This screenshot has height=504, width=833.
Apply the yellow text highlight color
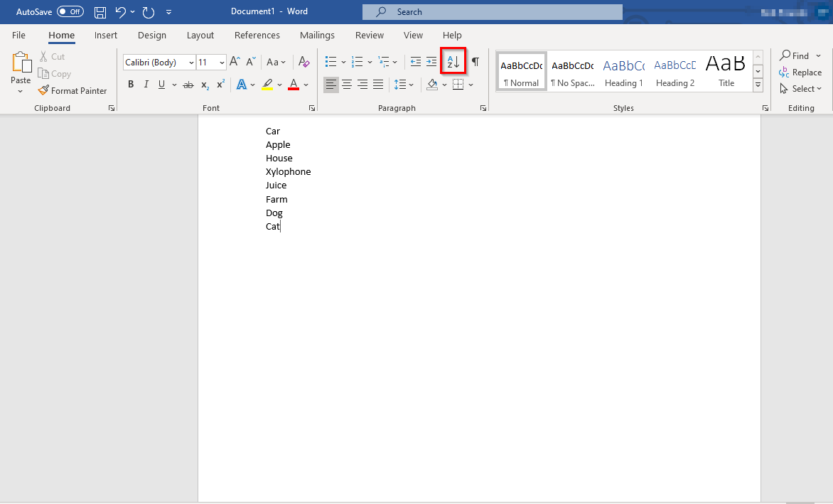coord(268,85)
